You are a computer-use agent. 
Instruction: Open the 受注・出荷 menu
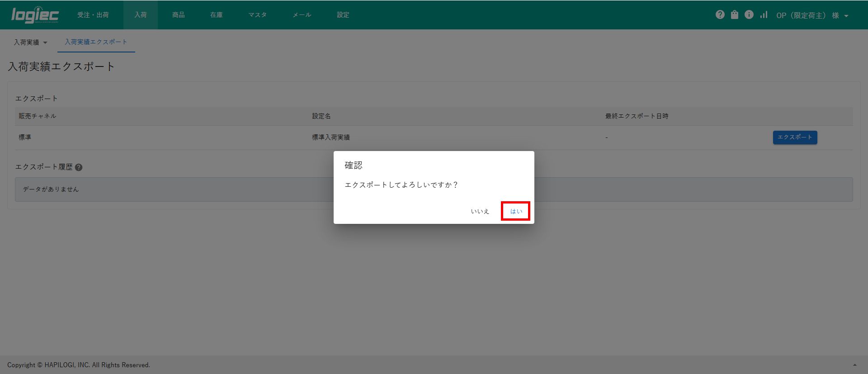point(93,15)
